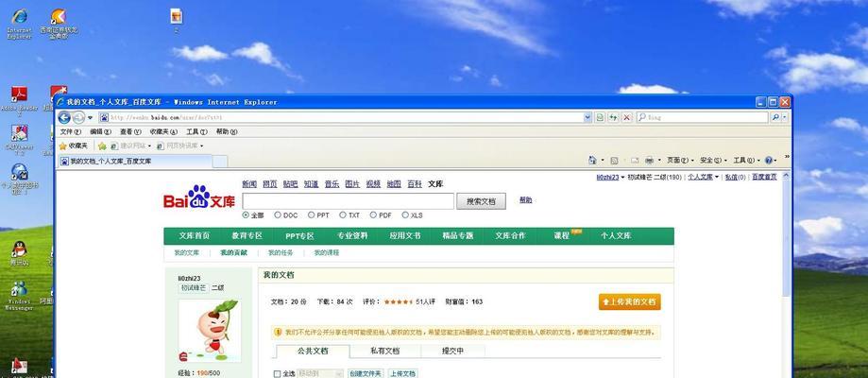Open the new tab button beside current tab
The image size is (868, 378).
(x=220, y=162)
